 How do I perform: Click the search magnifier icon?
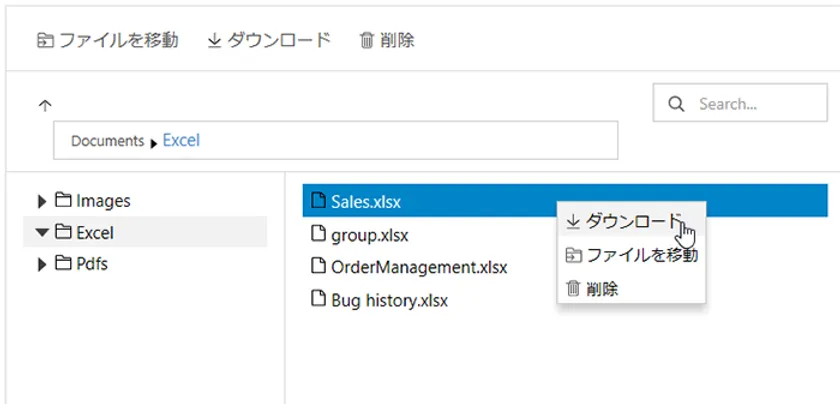pyautogui.click(x=676, y=104)
